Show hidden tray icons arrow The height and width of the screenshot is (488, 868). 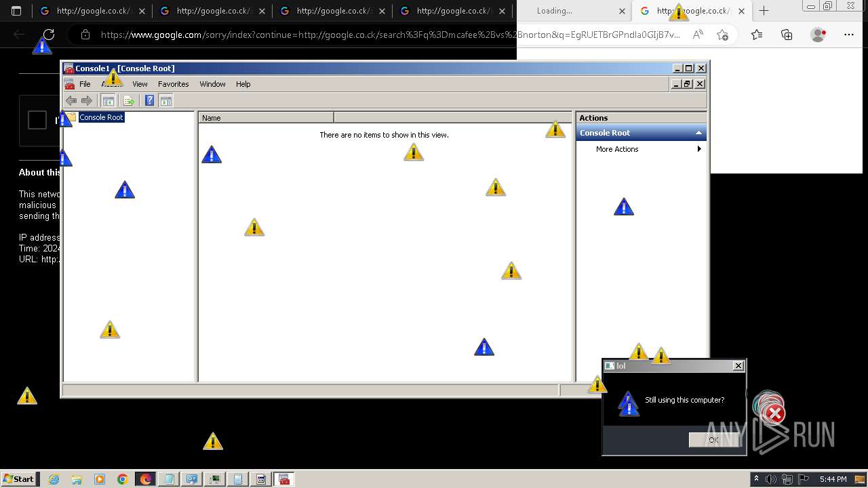757,479
